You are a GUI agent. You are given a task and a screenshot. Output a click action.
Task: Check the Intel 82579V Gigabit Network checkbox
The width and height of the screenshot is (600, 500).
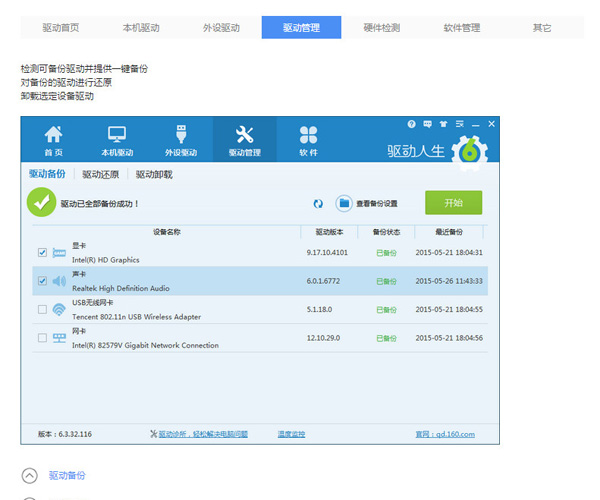(42, 338)
